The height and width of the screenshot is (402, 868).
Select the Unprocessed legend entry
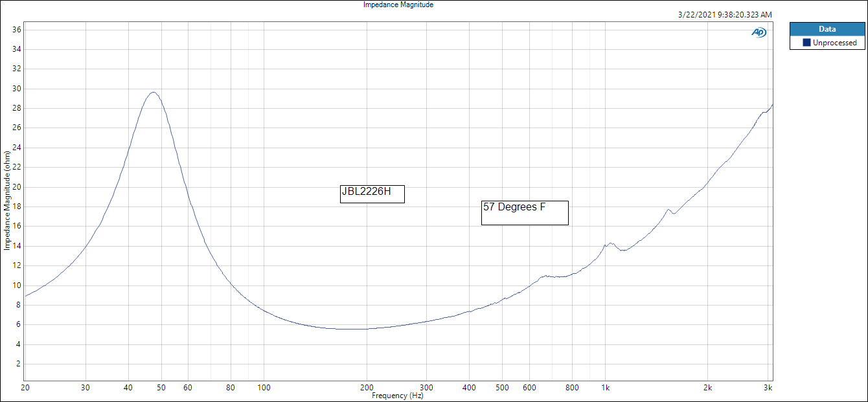[827, 43]
